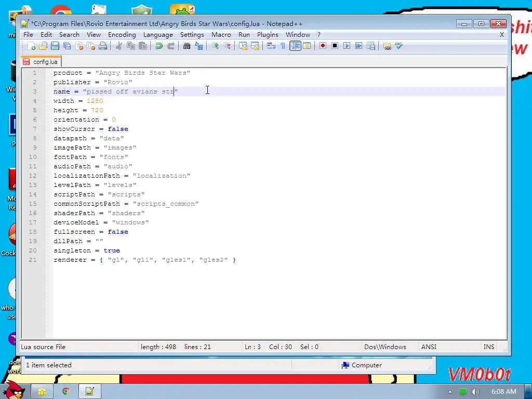The image size is (532, 399).
Task: Click the Playback macro icon
Action: [x=347, y=46]
